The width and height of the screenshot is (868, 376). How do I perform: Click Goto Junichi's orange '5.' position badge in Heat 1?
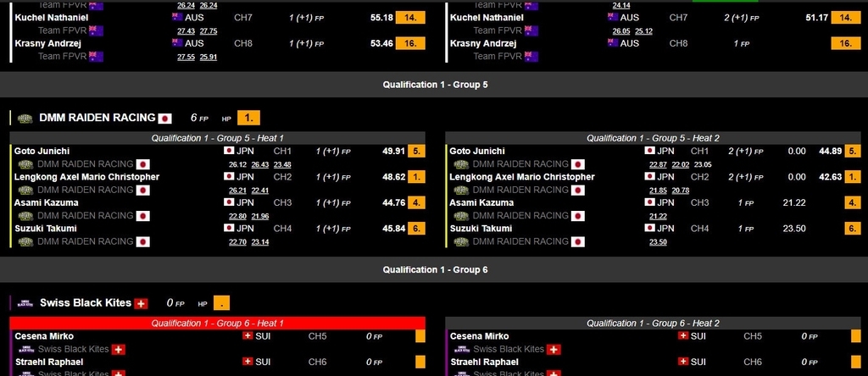point(416,151)
